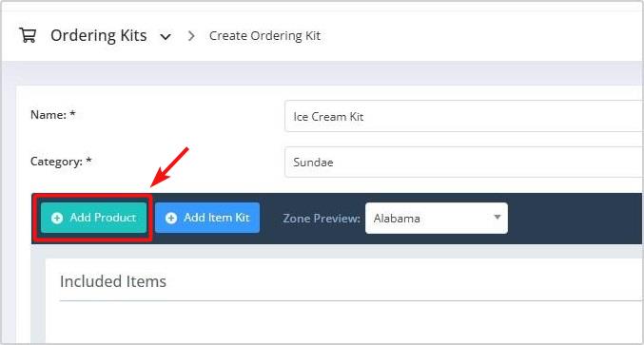Image resolution: width=644 pixels, height=345 pixels.
Task: Click the Category field label
Action: click(x=61, y=162)
